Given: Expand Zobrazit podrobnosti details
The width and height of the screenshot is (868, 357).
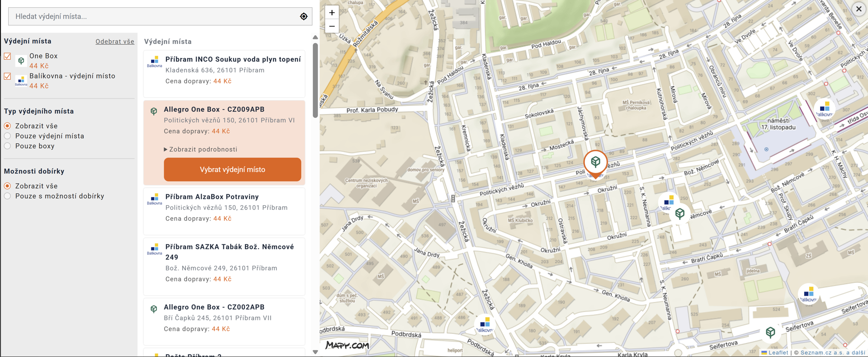Looking at the screenshot, I should pyautogui.click(x=200, y=150).
